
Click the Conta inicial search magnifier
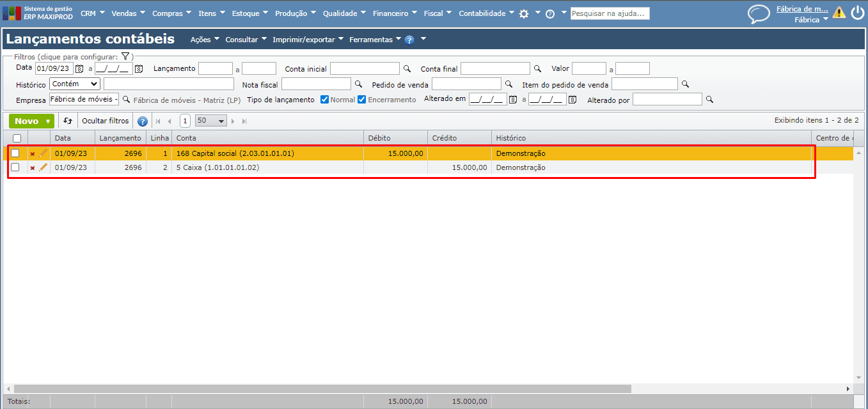click(407, 68)
